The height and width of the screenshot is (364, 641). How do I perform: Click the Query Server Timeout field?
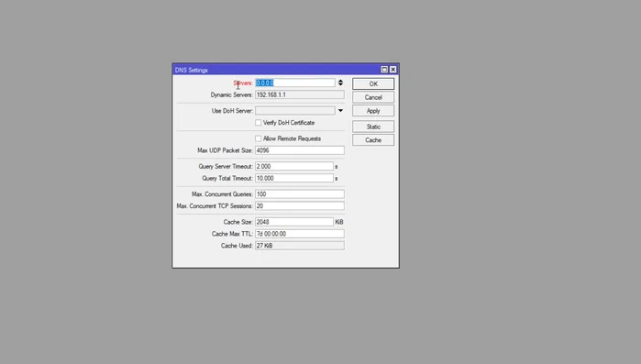[294, 166]
